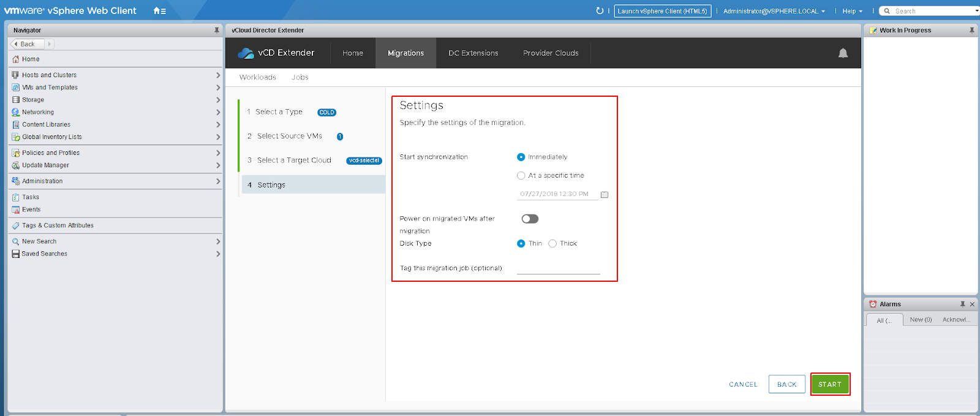The height and width of the screenshot is (416, 980).
Task: Pin the Navigator panel
Action: (216, 30)
